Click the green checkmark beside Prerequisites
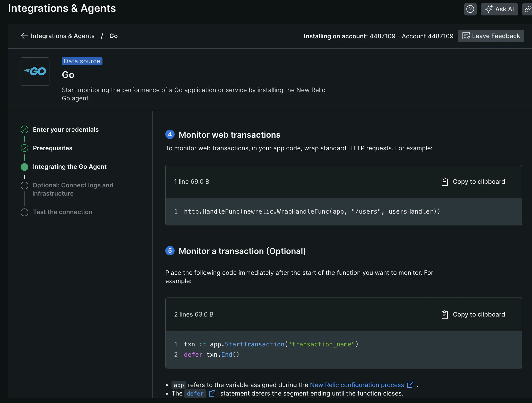This screenshot has height=403, width=532. pos(24,148)
